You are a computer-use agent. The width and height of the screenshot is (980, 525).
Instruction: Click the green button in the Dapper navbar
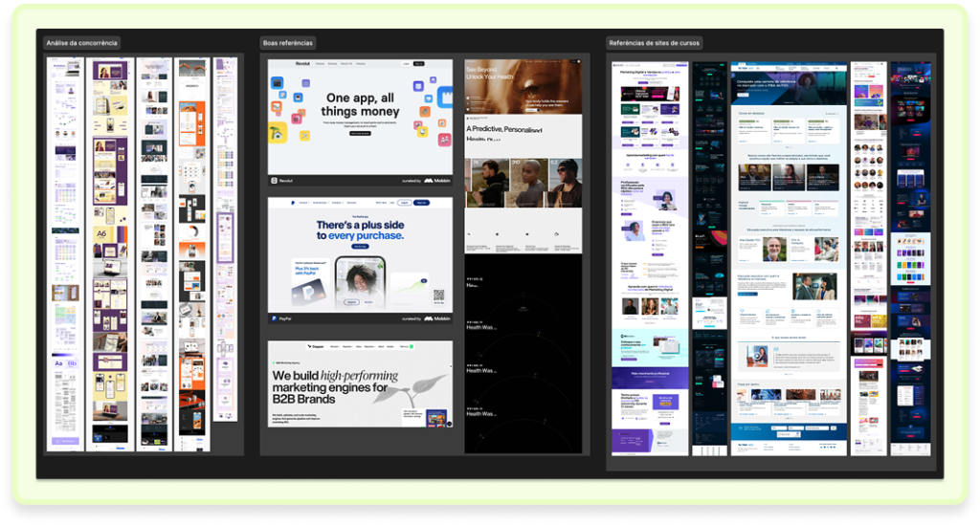tap(412, 346)
